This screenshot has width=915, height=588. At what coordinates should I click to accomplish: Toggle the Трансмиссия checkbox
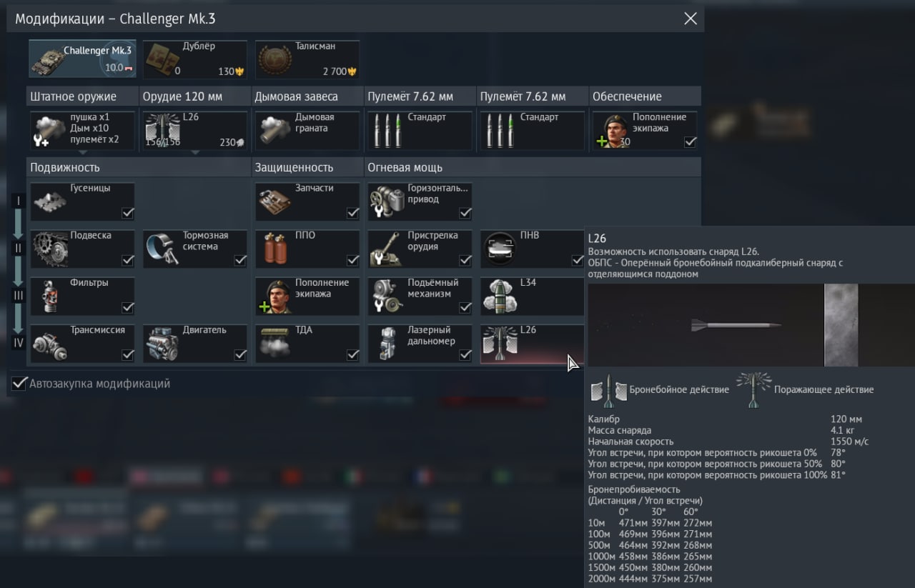pyautogui.click(x=127, y=354)
